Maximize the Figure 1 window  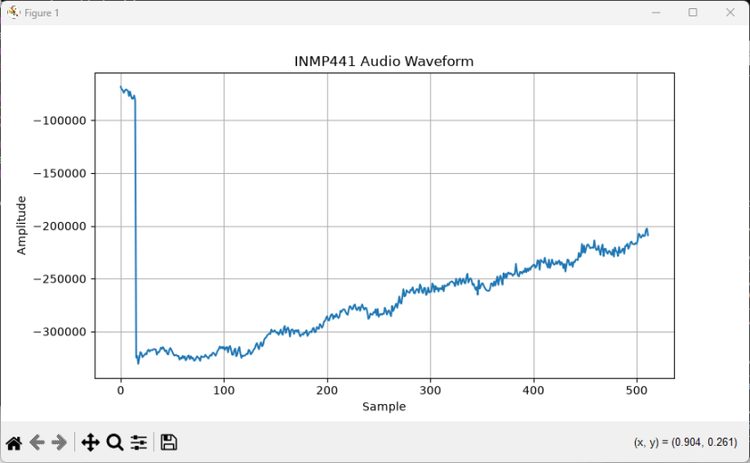pyautogui.click(x=693, y=12)
